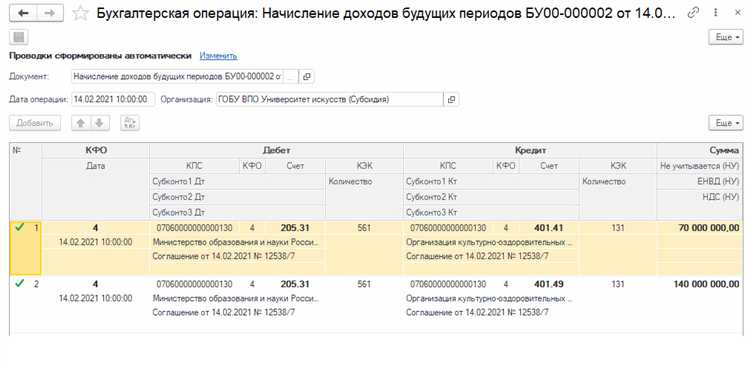Open the organization card via open icon
Image resolution: width=750 pixels, height=370 pixels.
tap(451, 99)
